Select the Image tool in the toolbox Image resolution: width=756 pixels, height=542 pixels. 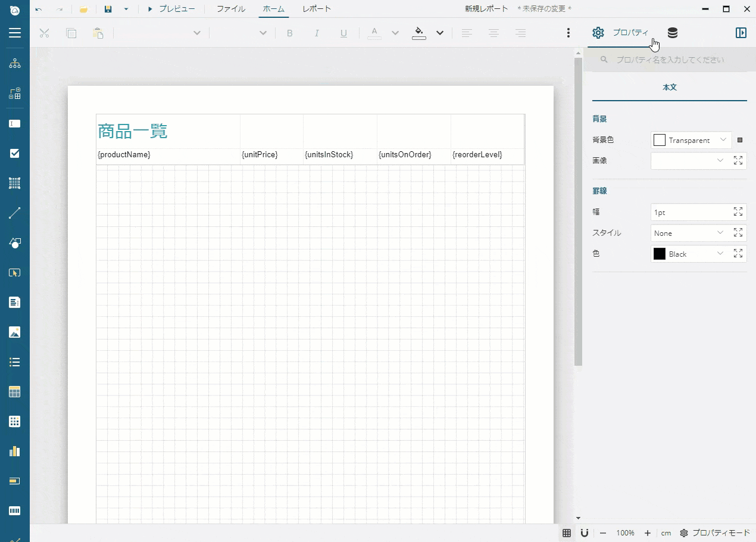point(14,332)
